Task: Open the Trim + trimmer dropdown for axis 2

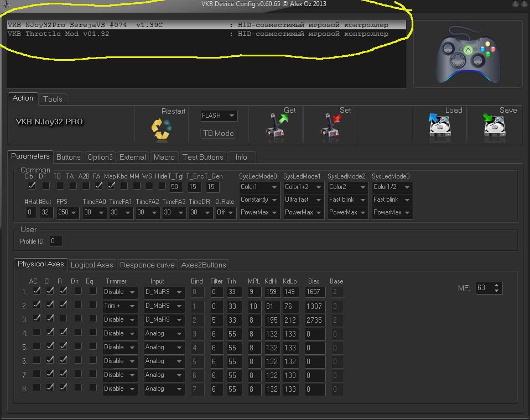Action: click(120, 306)
